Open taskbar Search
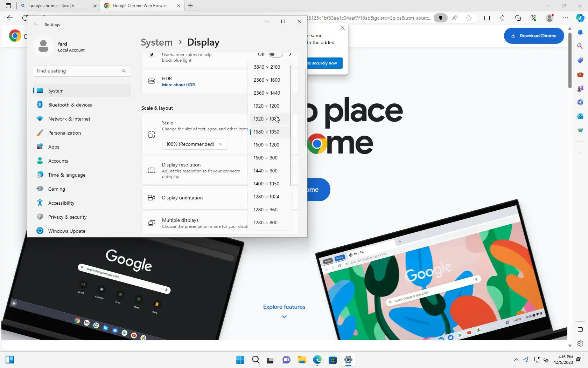 (x=256, y=360)
